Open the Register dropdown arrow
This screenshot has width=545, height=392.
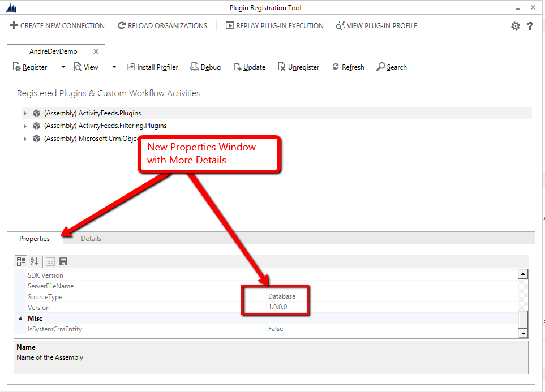coord(63,67)
